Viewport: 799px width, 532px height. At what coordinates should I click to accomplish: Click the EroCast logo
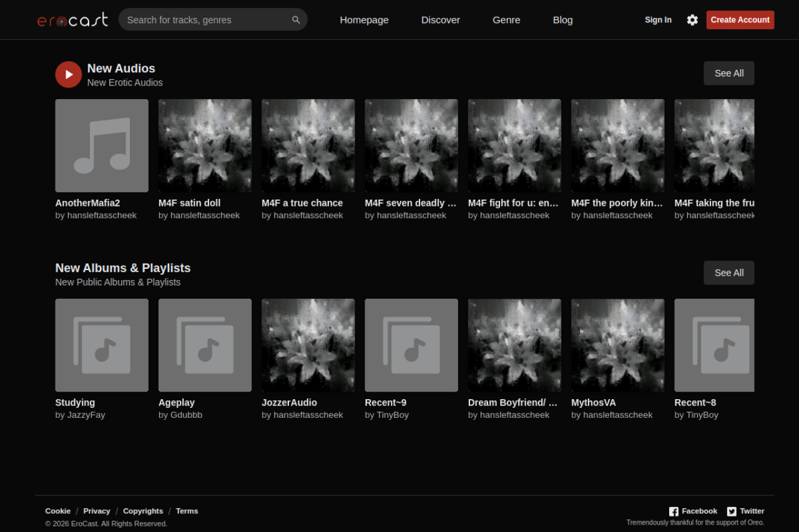point(72,19)
